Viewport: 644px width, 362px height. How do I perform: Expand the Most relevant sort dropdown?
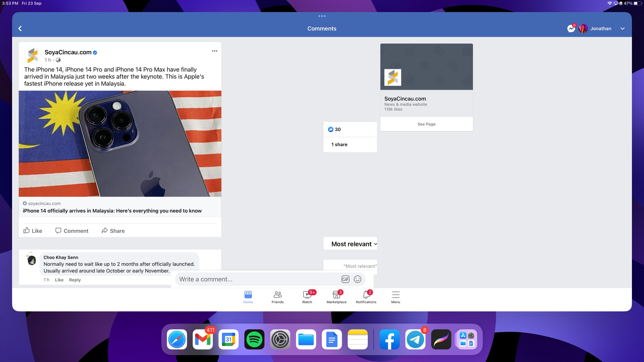point(353,244)
